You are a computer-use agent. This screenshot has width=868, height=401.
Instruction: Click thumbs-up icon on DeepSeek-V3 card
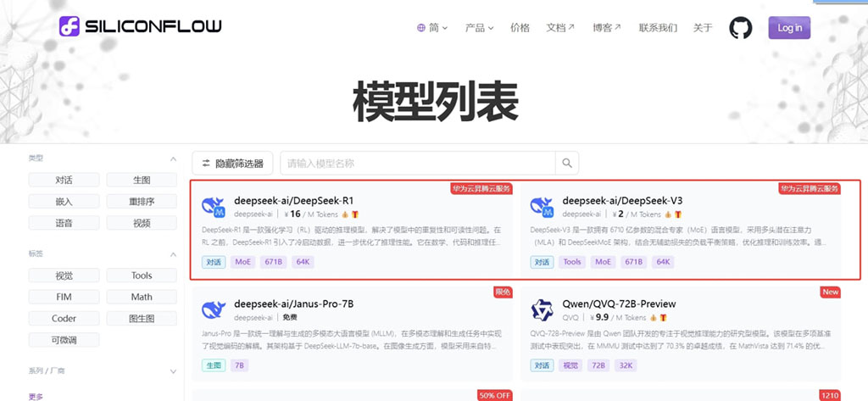(x=668, y=214)
